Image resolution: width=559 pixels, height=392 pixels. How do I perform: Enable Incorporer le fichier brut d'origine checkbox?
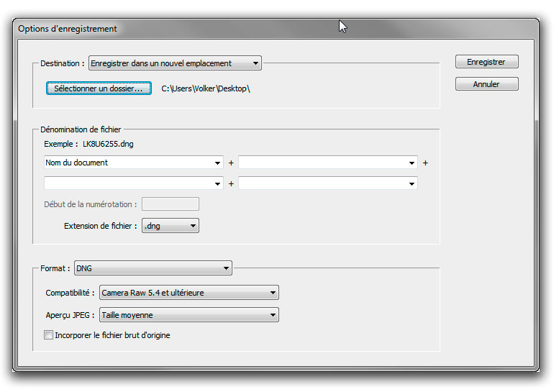coord(48,335)
